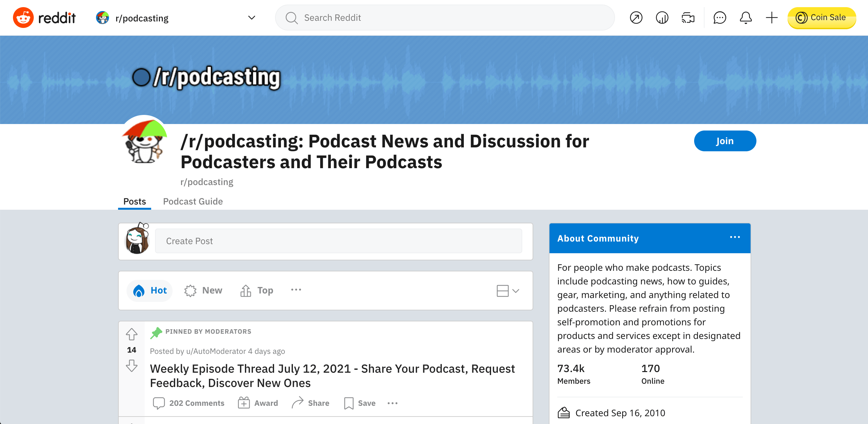This screenshot has height=424, width=868.
Task: Click the community icon in the header dropdown
Action: tap(102, 18)
